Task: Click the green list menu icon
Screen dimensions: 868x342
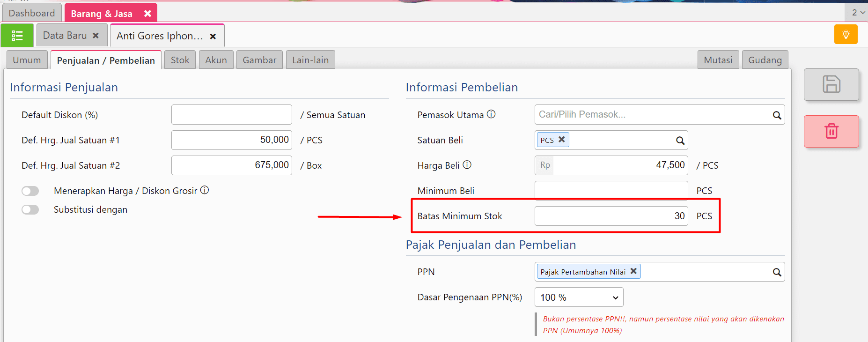Action: tap(17, 36)
